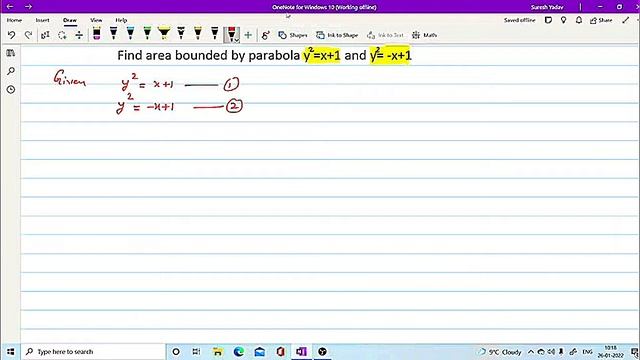Viewport: 640px width, 360px height.
Task: Add a new pen with plus button
Action: 248,35
